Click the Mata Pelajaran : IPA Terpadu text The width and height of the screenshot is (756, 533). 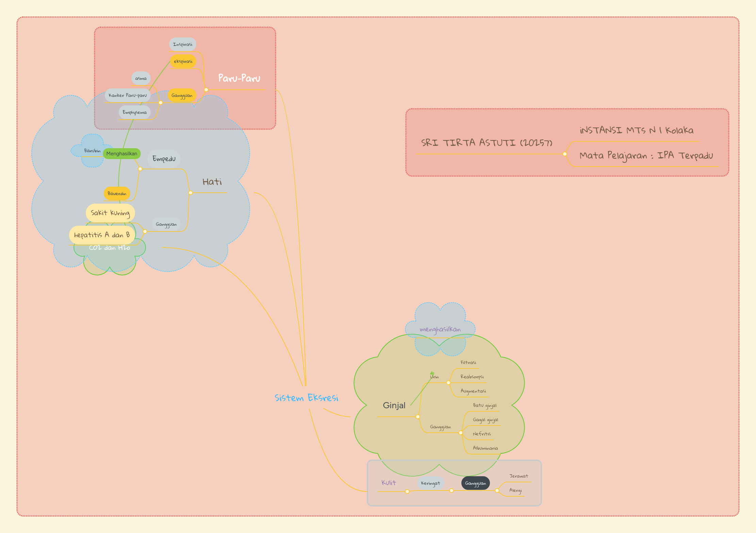(x=646, y=156)
